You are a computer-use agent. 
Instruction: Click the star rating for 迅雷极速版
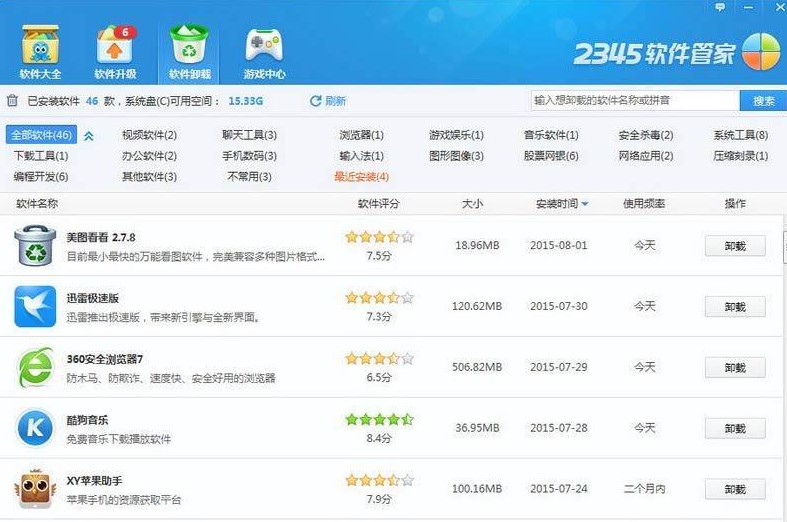[x=379, y=298]
